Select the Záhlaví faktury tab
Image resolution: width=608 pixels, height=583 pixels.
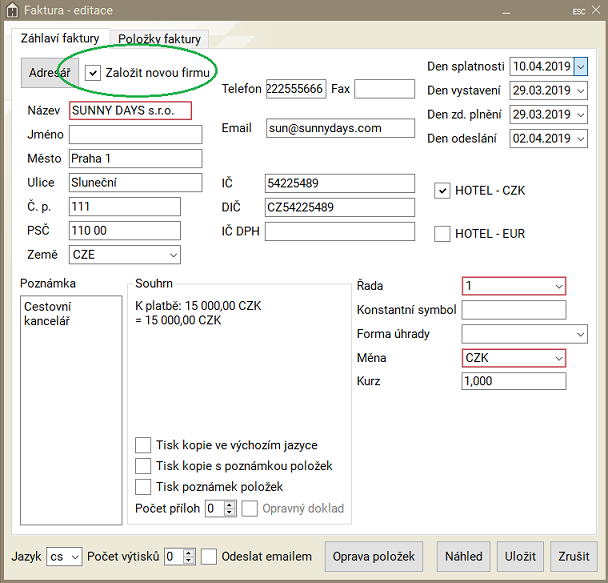(x=60, y=38)
